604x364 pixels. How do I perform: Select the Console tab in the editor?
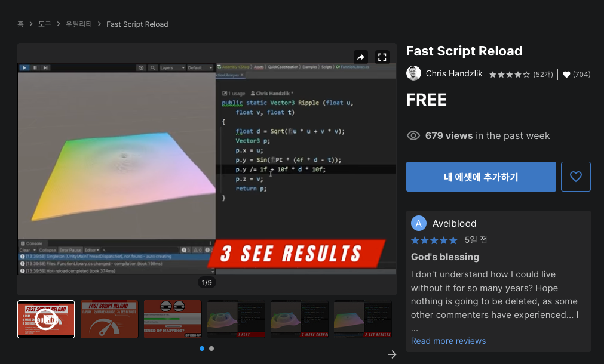pos(33,243)
